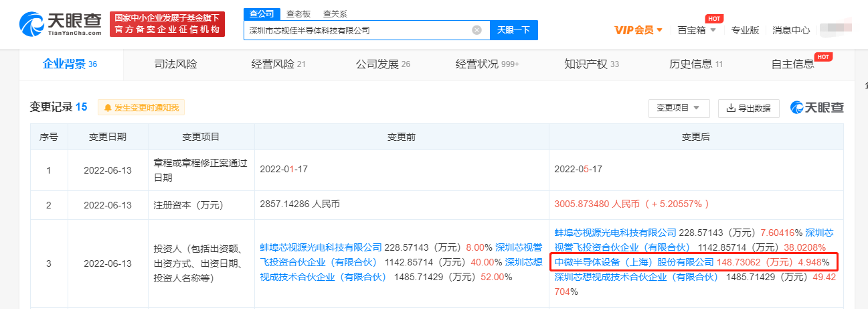Select the 企业背景 36 tab

[x=70, y=64]
